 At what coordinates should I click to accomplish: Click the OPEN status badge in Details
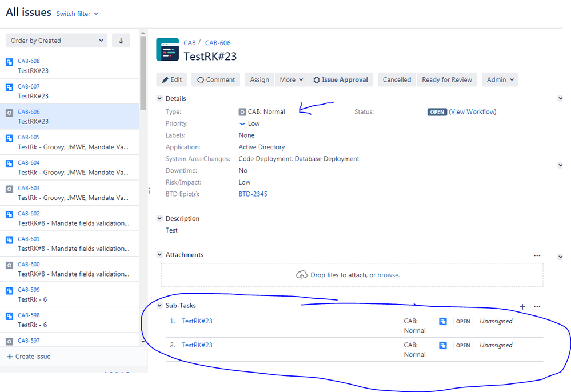click(437, 112)
